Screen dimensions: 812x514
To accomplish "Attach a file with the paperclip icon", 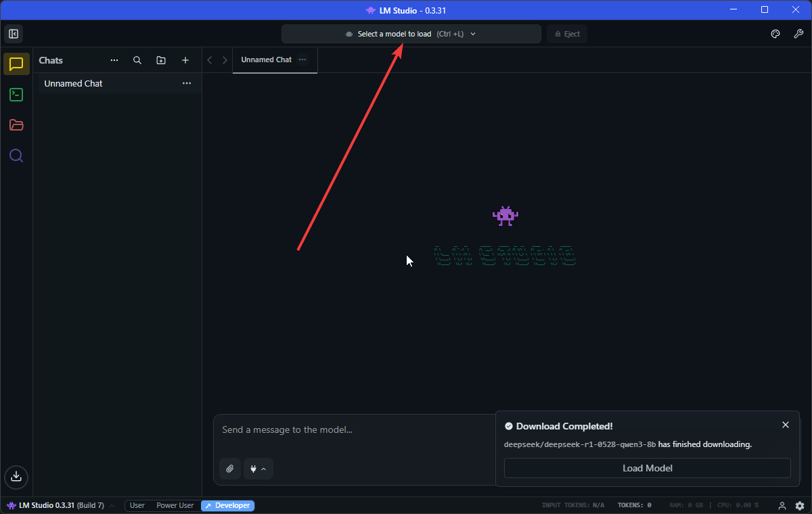I will coord(230,469).
